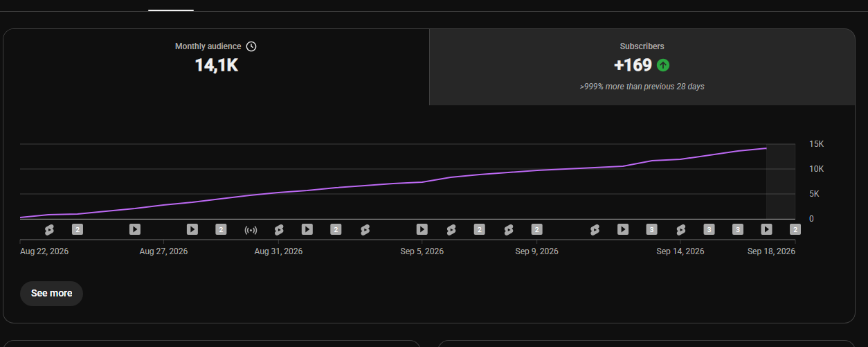This screenshot has height=347, width=868.
Task: Click the See more button
Action: click(51, 294)
